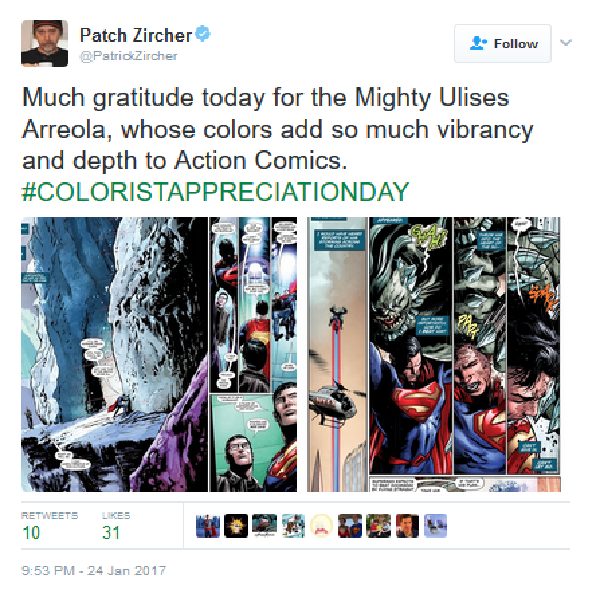Open Patch Zircher's profile avatar
The width and height of the screenshot is (594, 594).
(45, 43)
